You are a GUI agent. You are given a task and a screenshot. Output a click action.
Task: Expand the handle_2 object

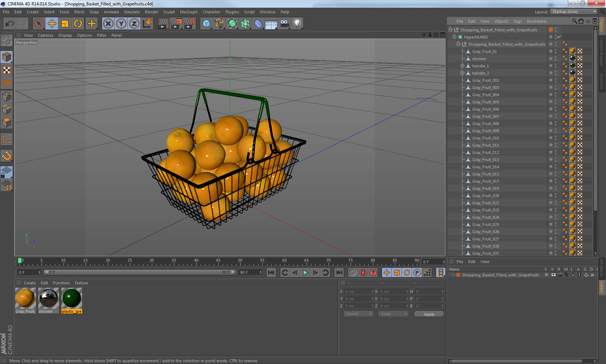[462, 73]
